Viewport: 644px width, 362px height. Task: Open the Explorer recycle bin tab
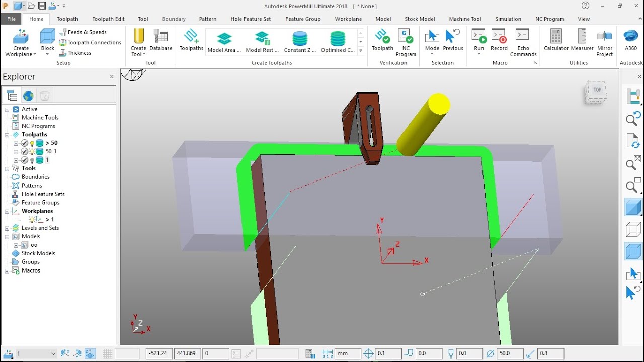(45, 96)
